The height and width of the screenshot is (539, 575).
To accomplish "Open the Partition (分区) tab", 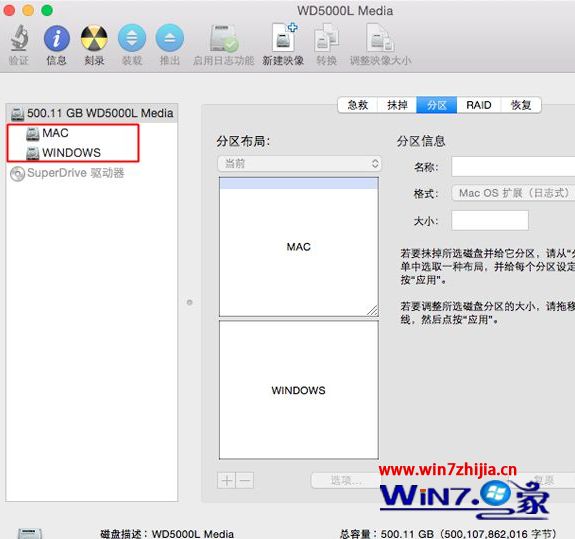I will point(437,105).
